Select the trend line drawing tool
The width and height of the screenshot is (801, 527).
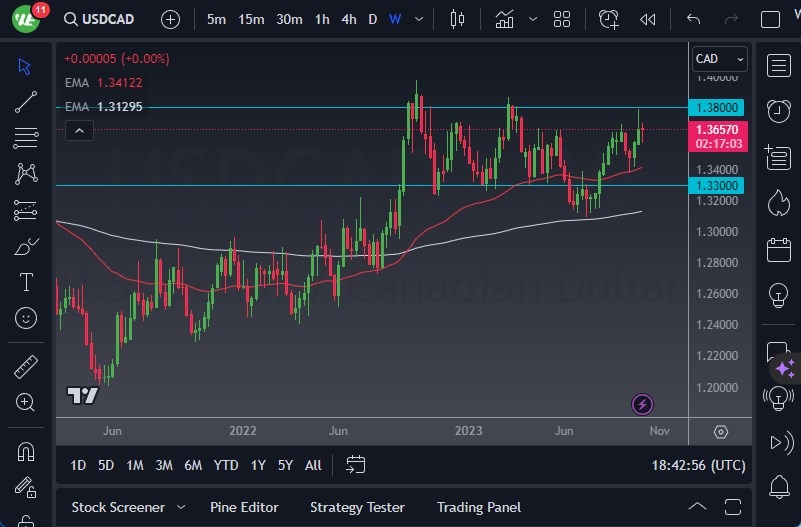tap(26, 102)
